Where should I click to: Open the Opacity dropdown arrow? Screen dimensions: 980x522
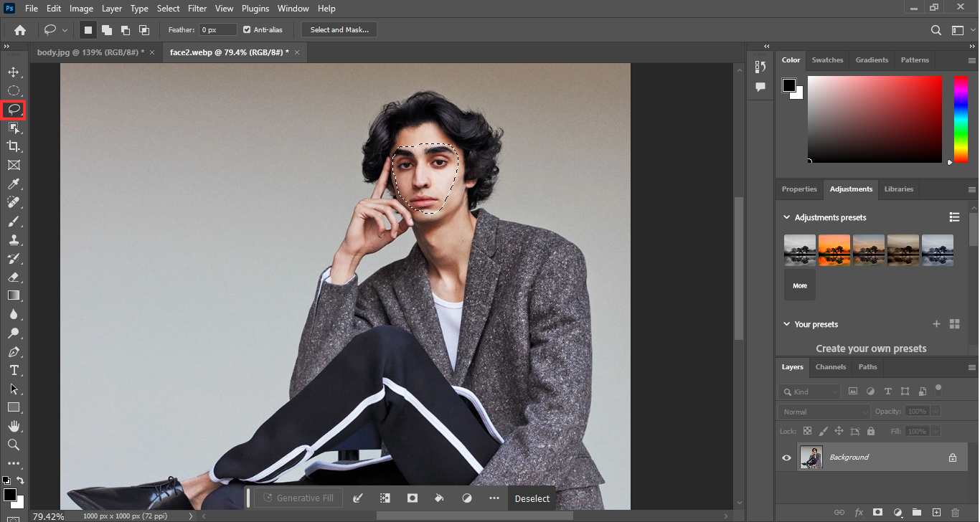[x=936, y=412]
